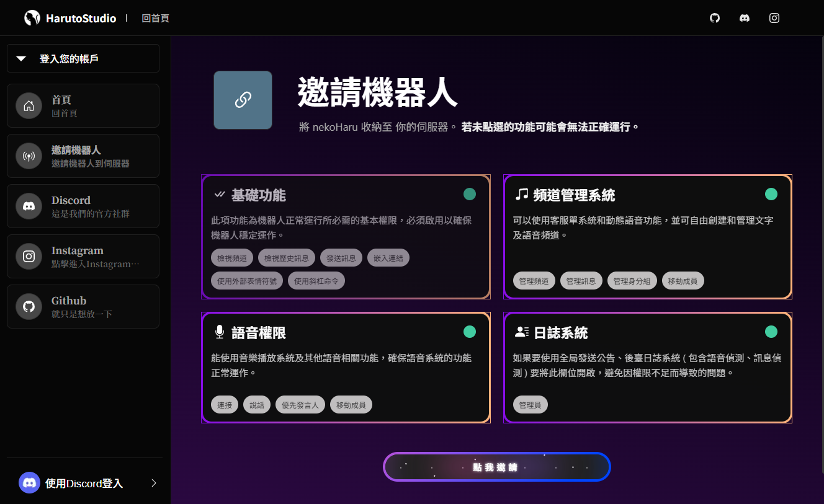Select the home icon in the sidebar
Viewport: 824px width, 504px height.
pyautogui.click(x=29, y=106)
